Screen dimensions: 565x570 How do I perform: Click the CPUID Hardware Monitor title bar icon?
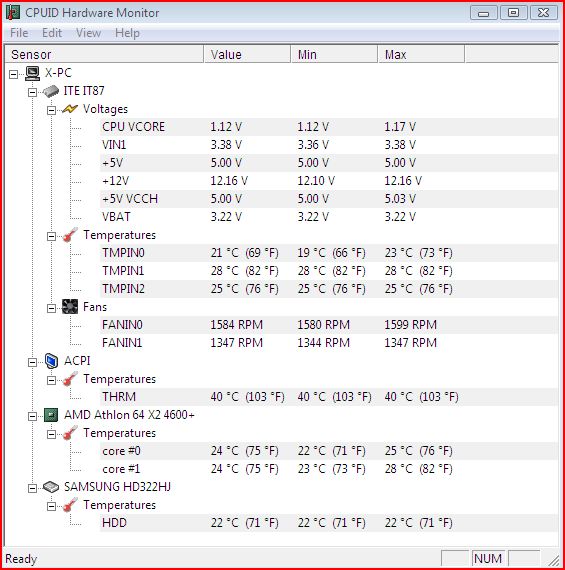tap(13, 13)
